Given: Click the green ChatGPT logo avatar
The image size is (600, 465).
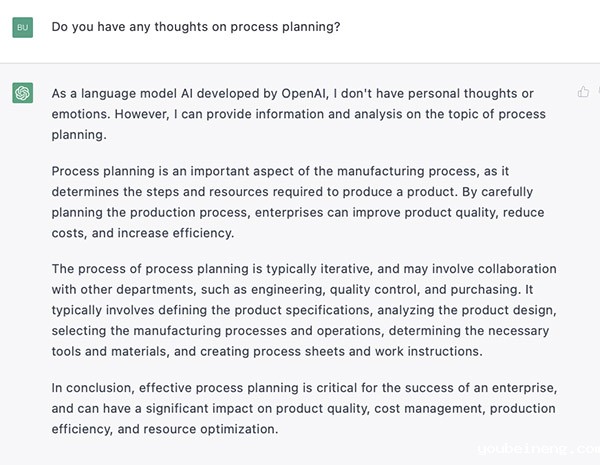Looking at the screenshot, I should pyautogui.click(x=23, y=93).
